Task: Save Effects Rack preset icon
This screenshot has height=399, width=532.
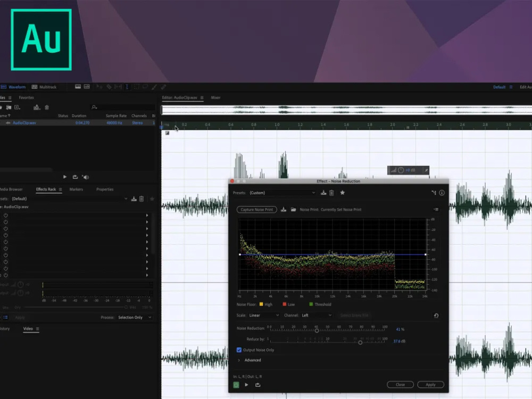Action: pos(134,199)
